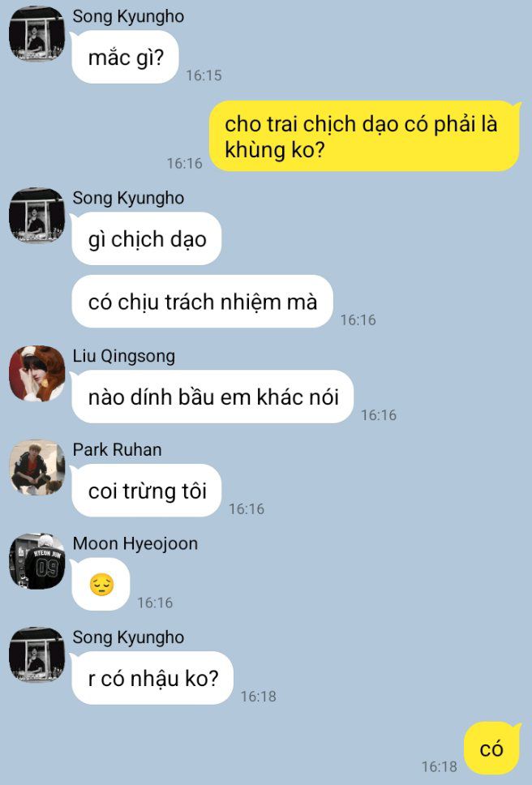
Task: Tap Song Kyungho's avatar beside 'r có nhậu ko?'
Action: 36,654
